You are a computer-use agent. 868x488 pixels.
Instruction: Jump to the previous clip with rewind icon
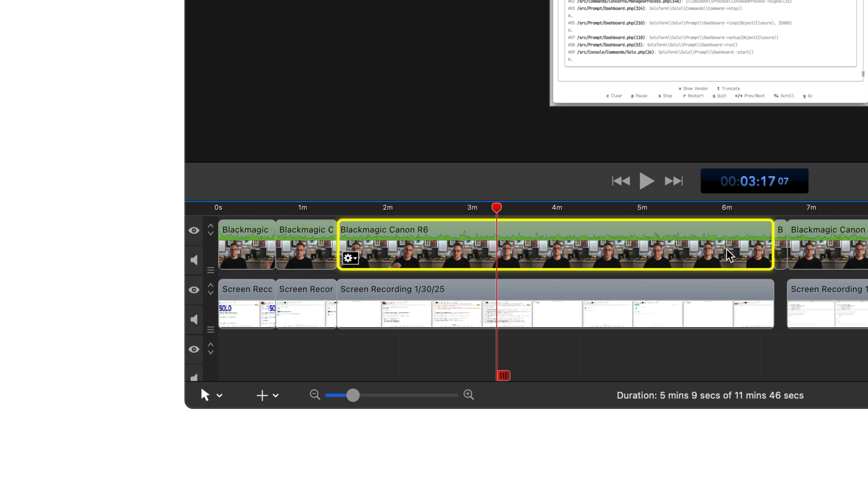point(621,181)
